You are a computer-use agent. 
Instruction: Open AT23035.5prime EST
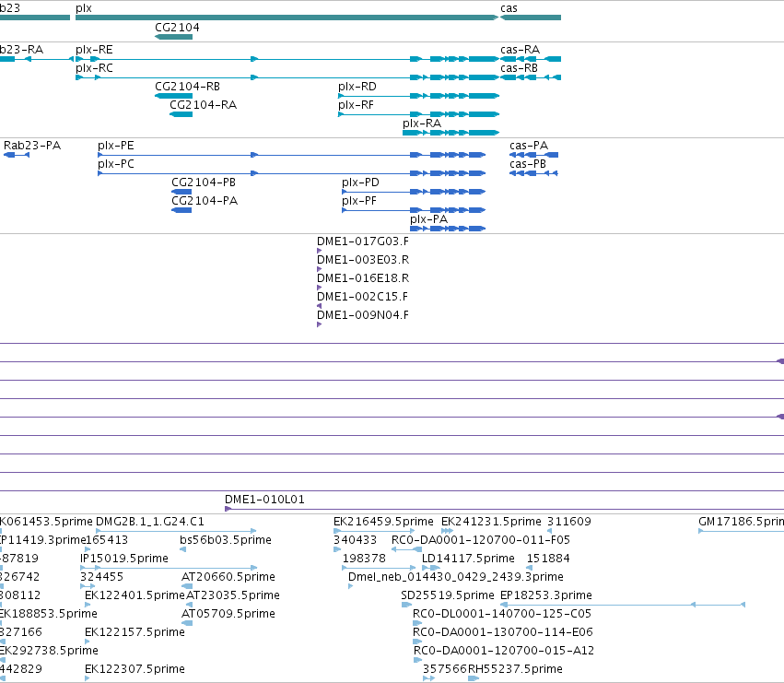coord(189,605)
